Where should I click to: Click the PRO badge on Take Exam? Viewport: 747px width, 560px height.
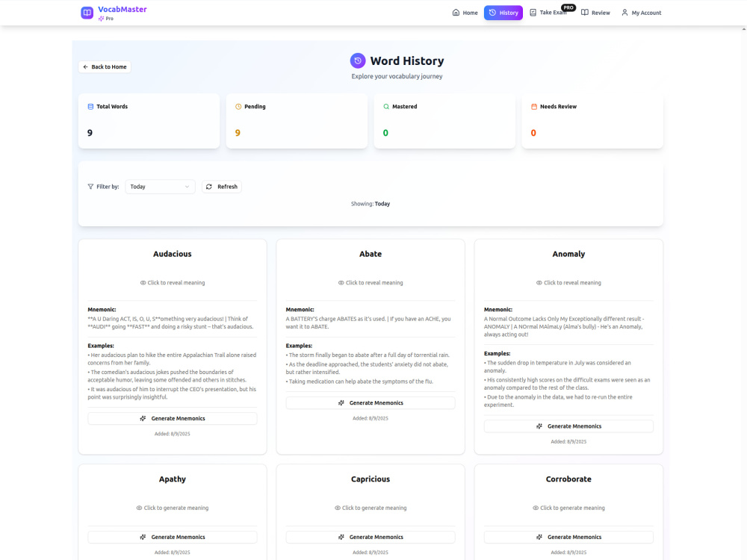tap(568, 7)
